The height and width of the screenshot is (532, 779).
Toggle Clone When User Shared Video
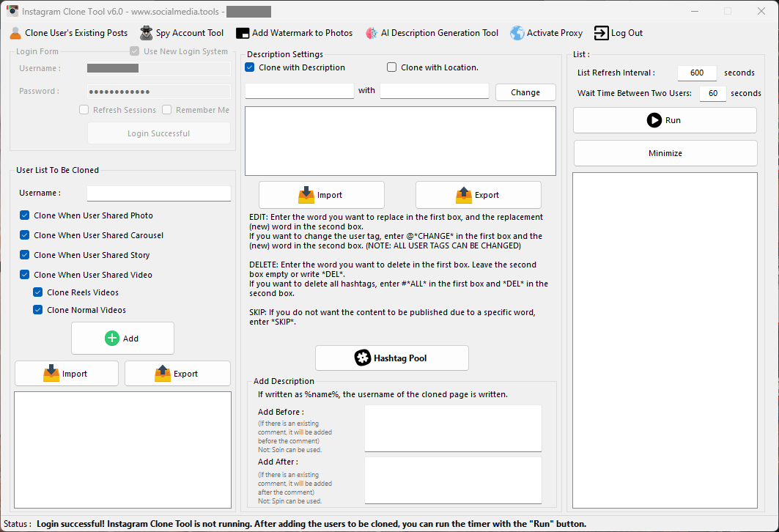pyautogui.click(x=24, y=275)
